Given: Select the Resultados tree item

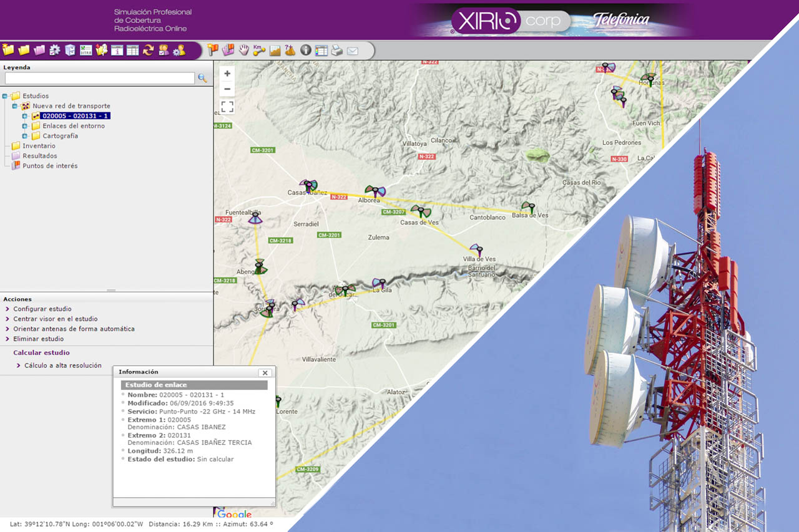Looking at the screenshot, I should (x=40, y=156).
